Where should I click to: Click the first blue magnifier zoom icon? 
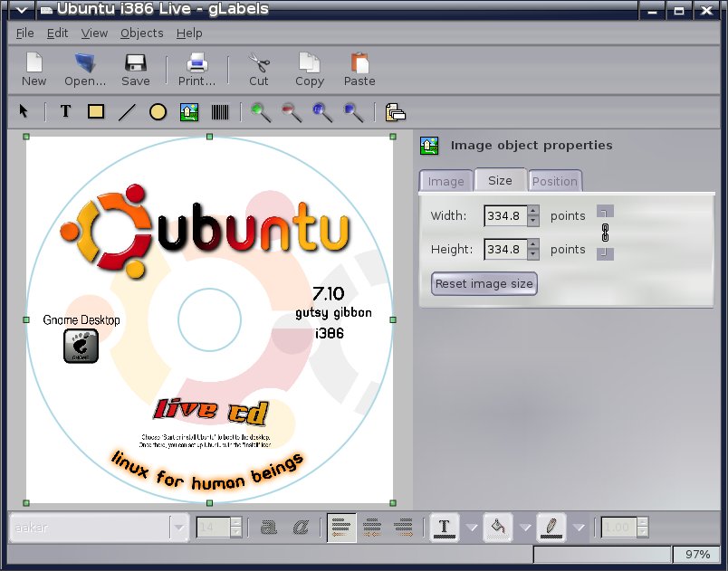pyautogui.click(x=322, y=112)
